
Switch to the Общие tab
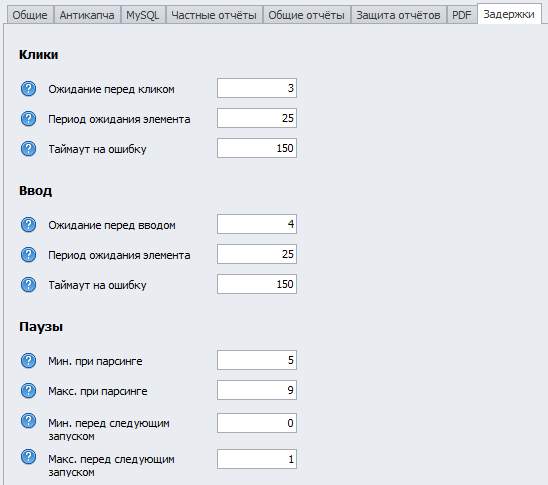click(x=30, y=15)
